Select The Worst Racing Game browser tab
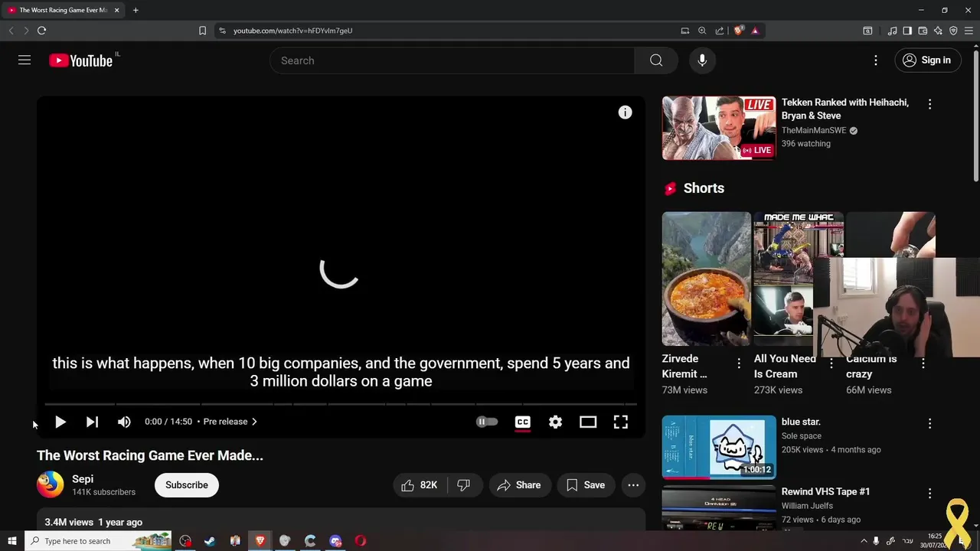Screen dimensions: 980x551 point(63,10)
